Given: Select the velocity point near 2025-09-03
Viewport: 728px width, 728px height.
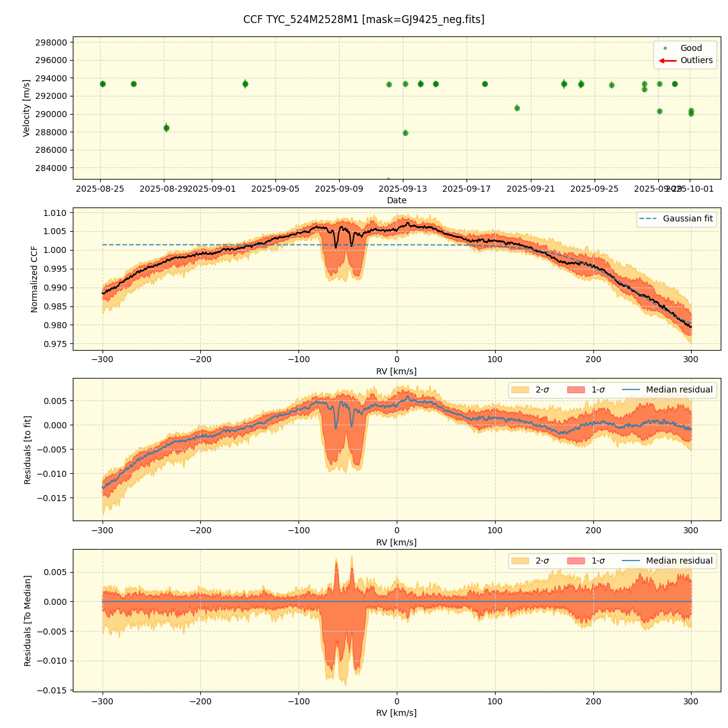Looking at the screenshot, I should coord(245,84).
